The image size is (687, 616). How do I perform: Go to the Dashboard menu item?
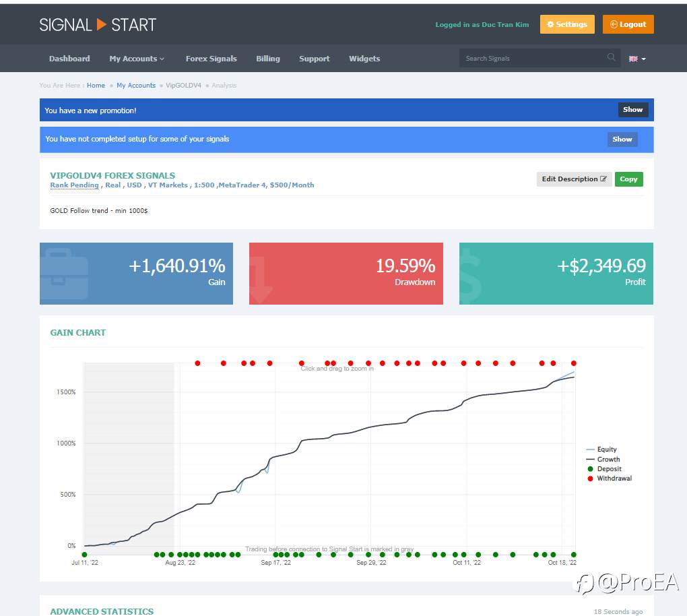coord(69,59)
